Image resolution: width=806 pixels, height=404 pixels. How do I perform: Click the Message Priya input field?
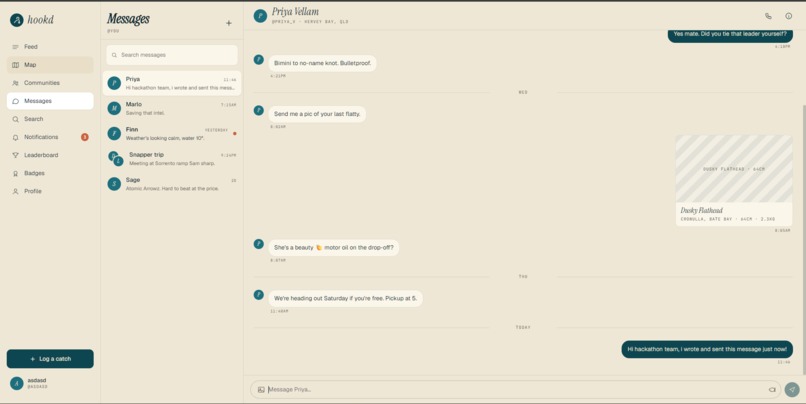(516, 390)
